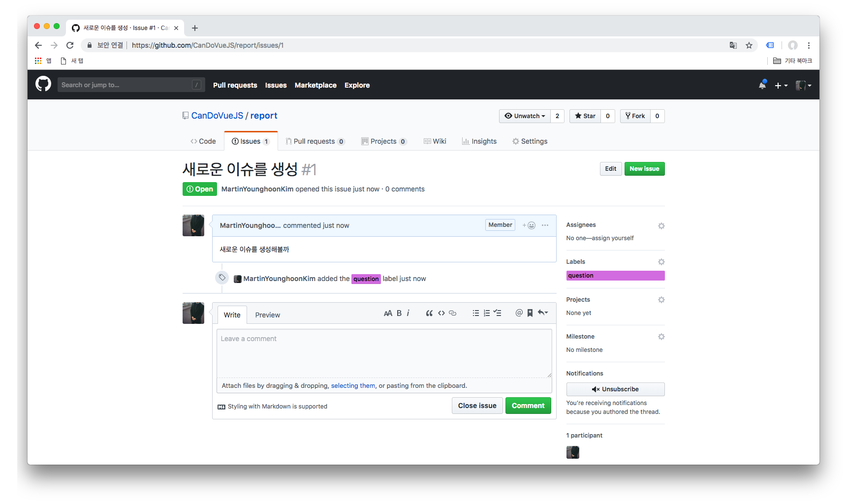The height and width of the screenshot is (504, 847).
Task: Switch to the repository Projects tab
Action: point(384,141)
